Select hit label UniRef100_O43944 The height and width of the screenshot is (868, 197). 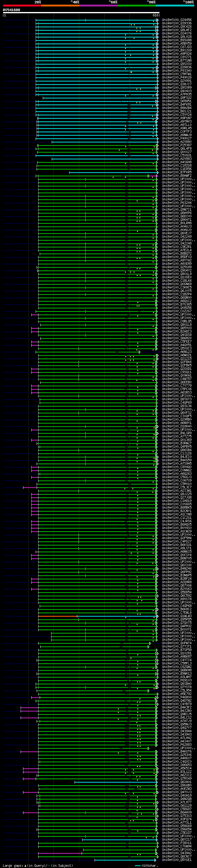(177, 731)
